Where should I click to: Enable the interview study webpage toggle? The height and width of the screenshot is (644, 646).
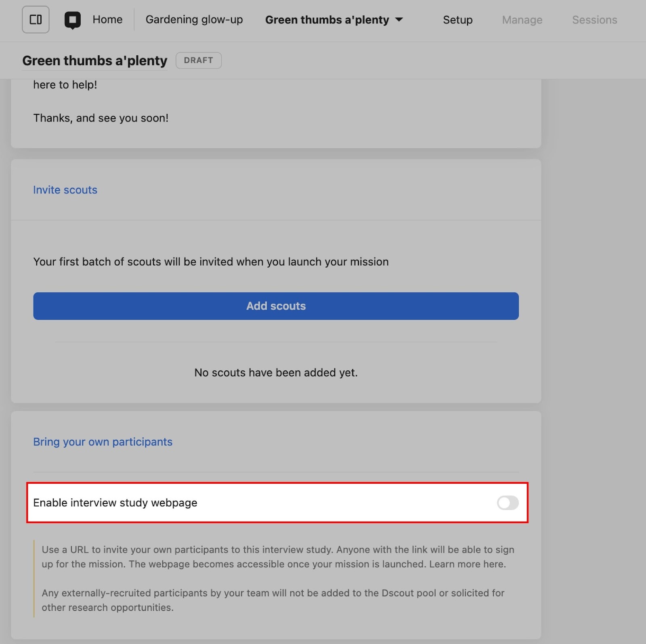pos(508,503)
